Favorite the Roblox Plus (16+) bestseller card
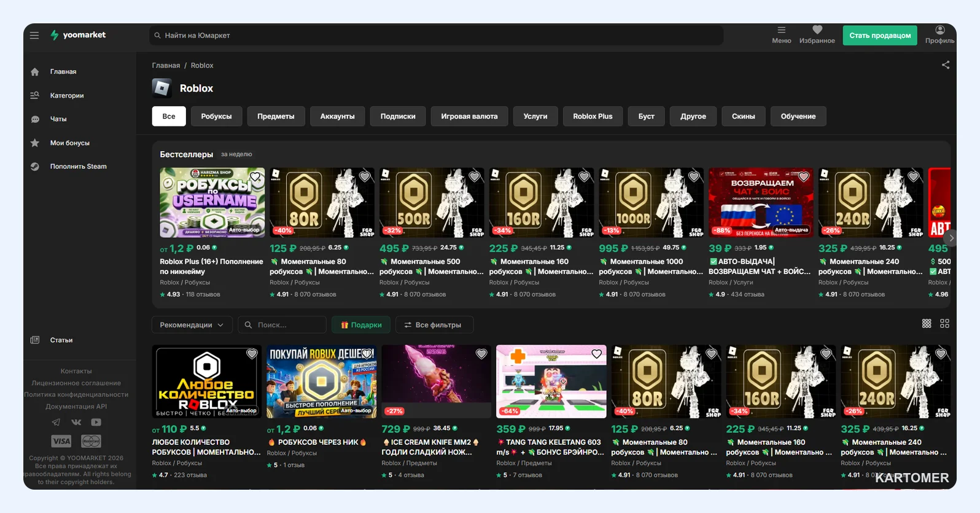The width and height of the screenshot is (980, 513). coord(255,177)
